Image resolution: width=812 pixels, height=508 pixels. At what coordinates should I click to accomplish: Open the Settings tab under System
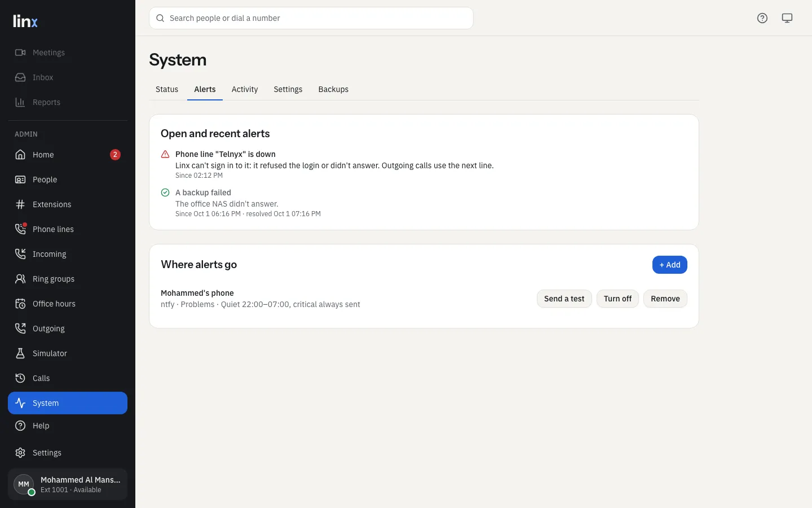point(288,89)
